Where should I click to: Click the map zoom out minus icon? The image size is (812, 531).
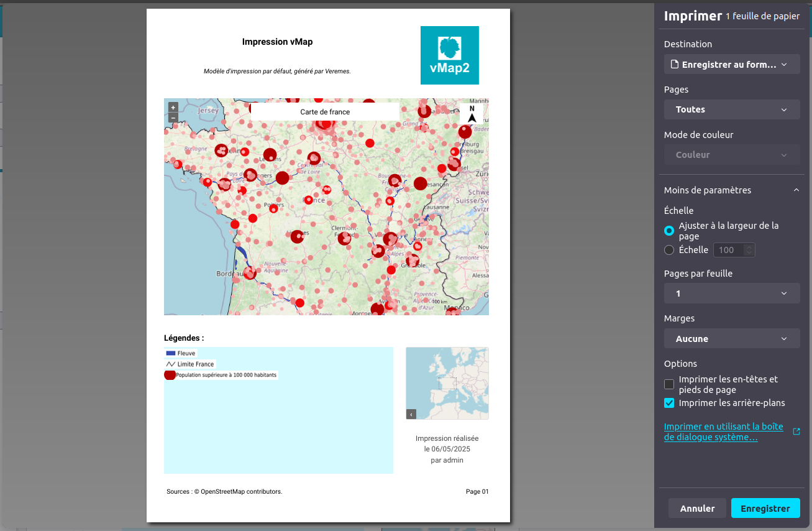173,118
